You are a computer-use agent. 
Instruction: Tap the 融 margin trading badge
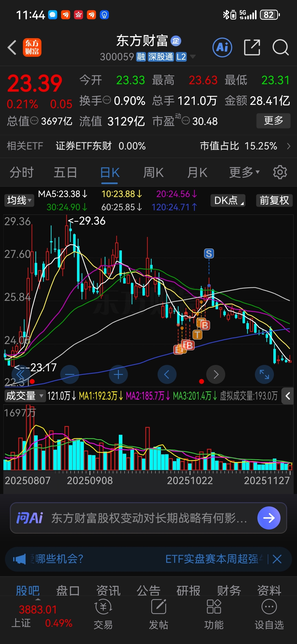tap(141, 57)
